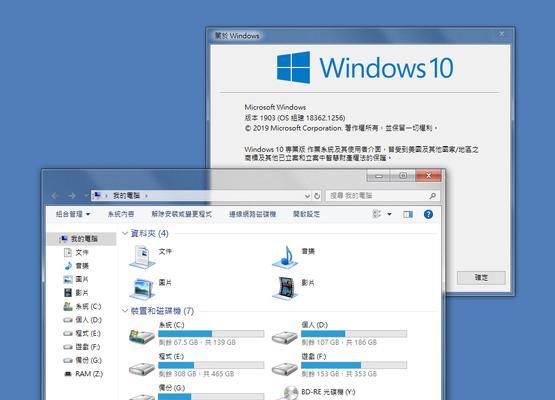
Task: Select the 系統 (C:) drive icon in main pane
Action: [x=142, y=337]
